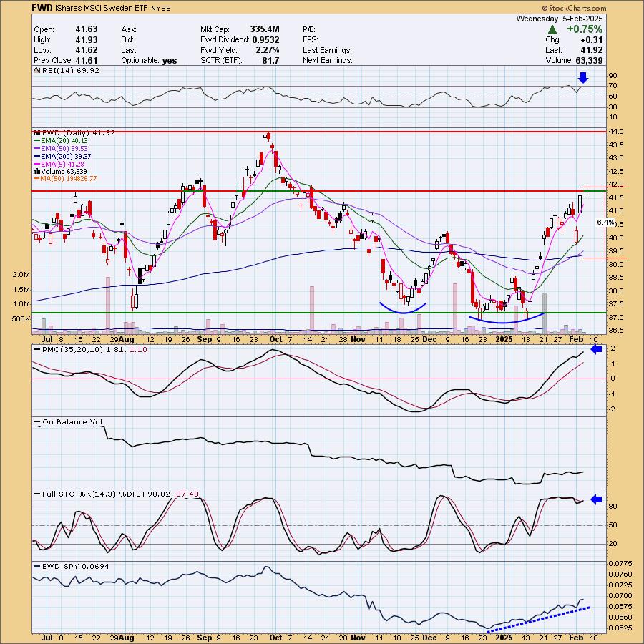Image resolution: width=644 pixels, height=644 pixels.
Task: Click the Mkt Cap value 335.4M
Action: point(265,29)
